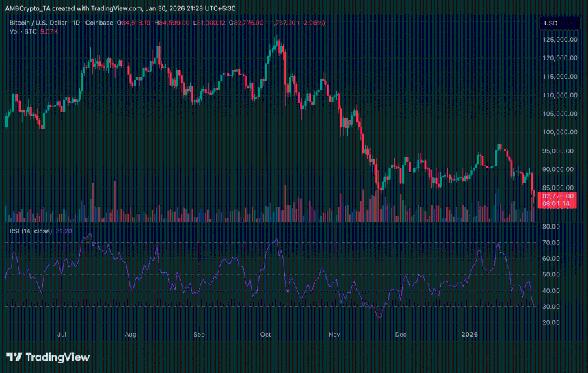Click the RSI (14, close) indicator label

coord(31,231)
